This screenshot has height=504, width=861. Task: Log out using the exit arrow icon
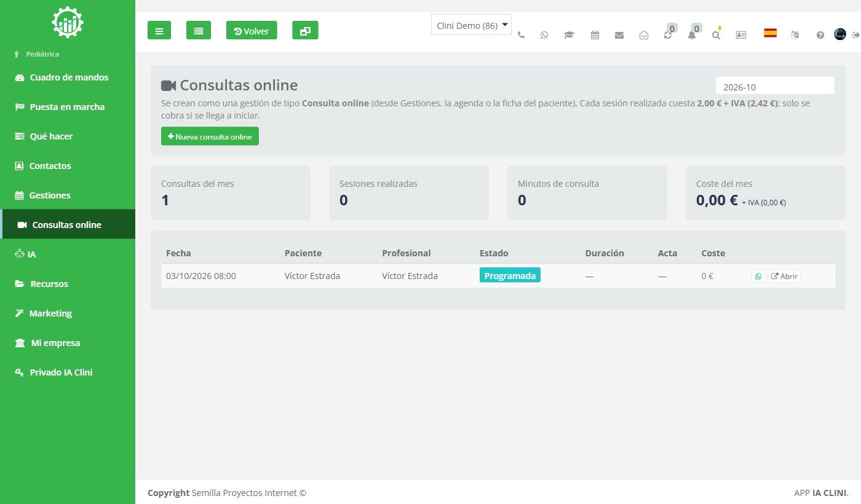click(855, 35)
